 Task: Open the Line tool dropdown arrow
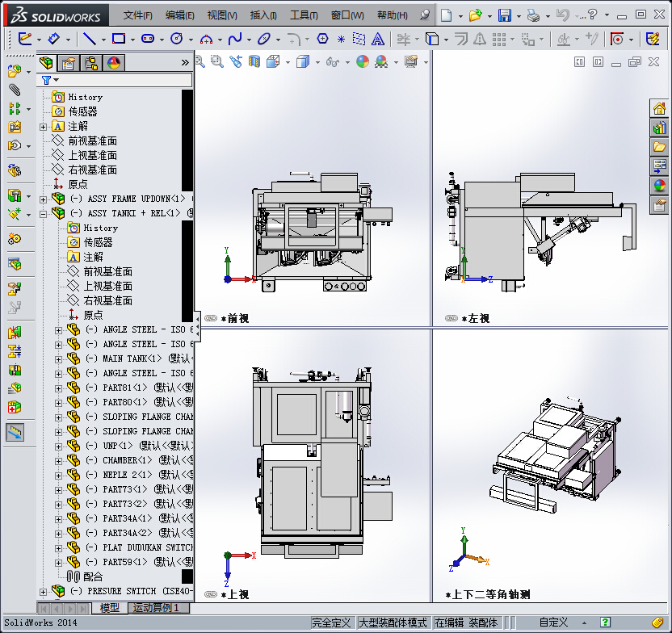[103, 40]
